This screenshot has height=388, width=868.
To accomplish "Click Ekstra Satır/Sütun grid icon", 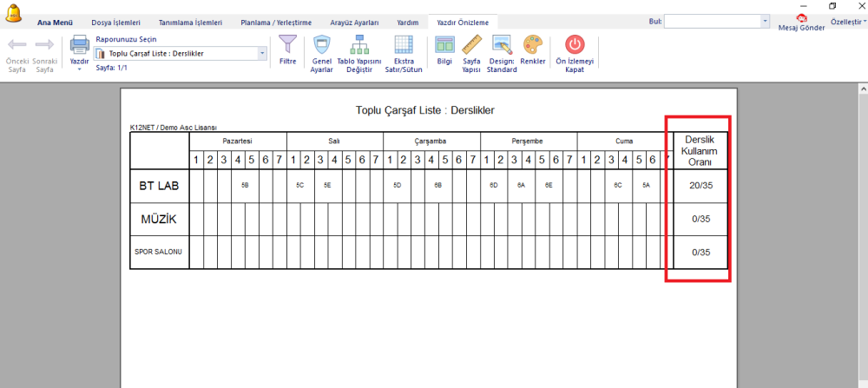I will (x=404, y=43).
